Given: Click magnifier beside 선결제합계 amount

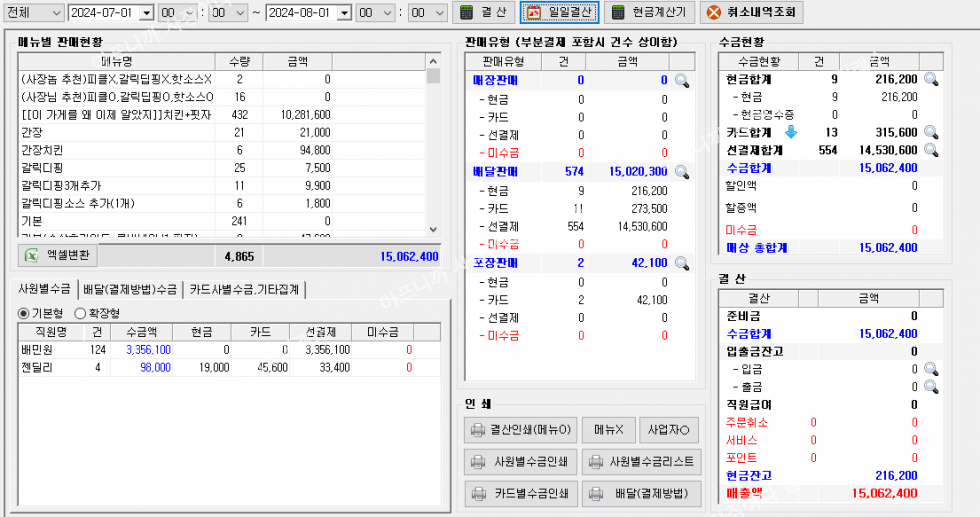Looking at the screenshot, I should [930, 150].
